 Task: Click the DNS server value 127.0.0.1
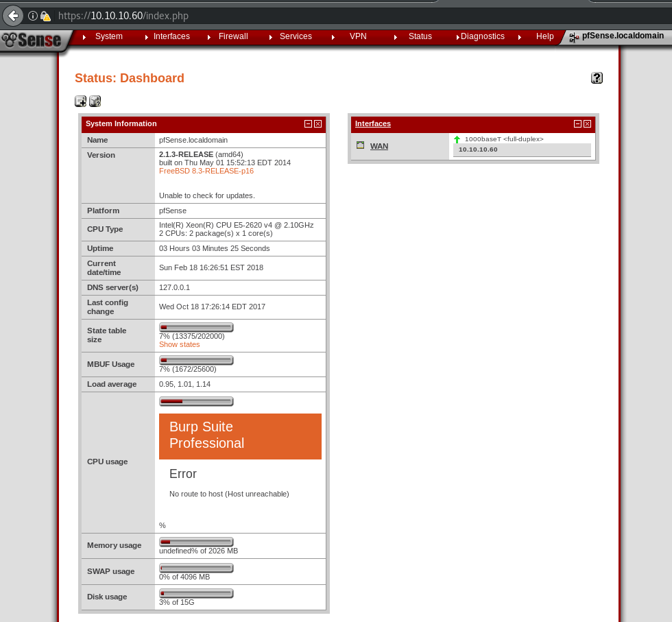[174, 287]
